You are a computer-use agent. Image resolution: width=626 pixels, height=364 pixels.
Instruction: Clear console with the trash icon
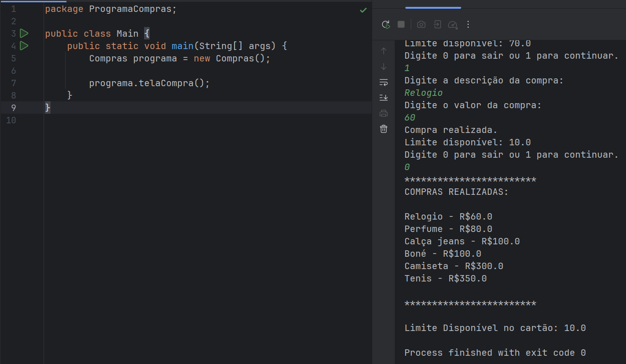point(384,129)
